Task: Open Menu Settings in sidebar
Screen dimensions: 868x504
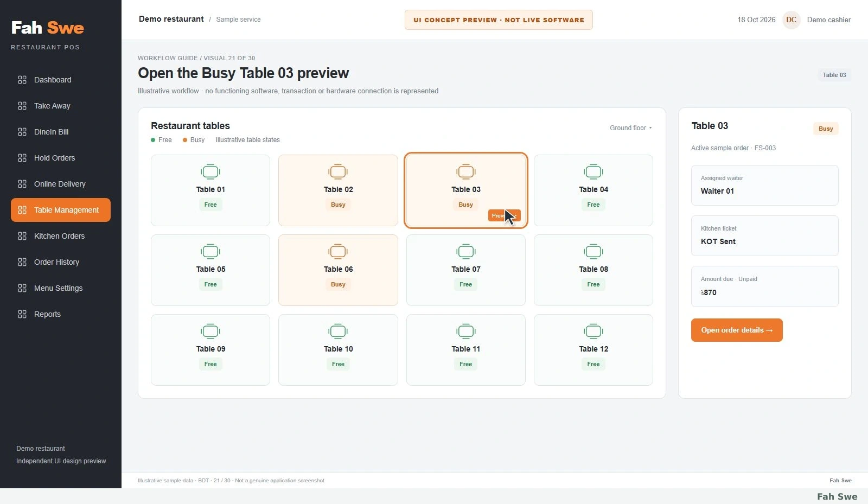Action: [58, 288]
